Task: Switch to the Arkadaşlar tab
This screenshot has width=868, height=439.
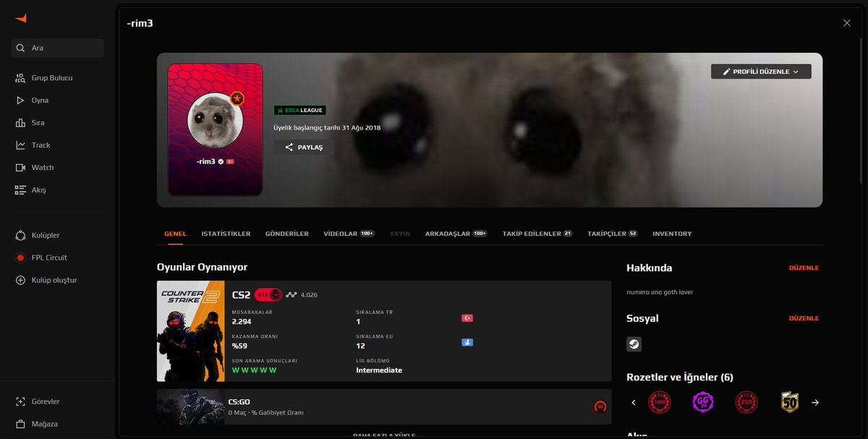Action: click(x=456, y=234)
